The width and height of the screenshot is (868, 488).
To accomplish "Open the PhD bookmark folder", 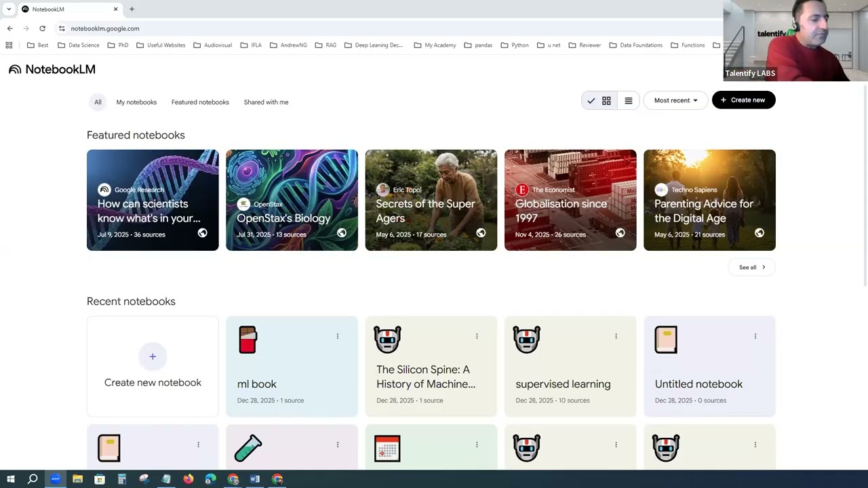I will pyautogui.click(x=118, y=45).
